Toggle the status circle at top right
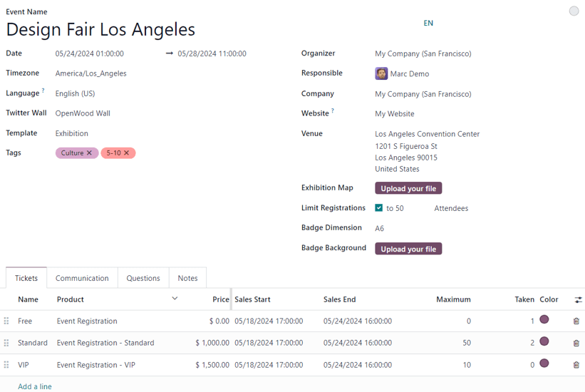Image resolution: width=585 pixels, height=392 pixels. click(574, 11)
